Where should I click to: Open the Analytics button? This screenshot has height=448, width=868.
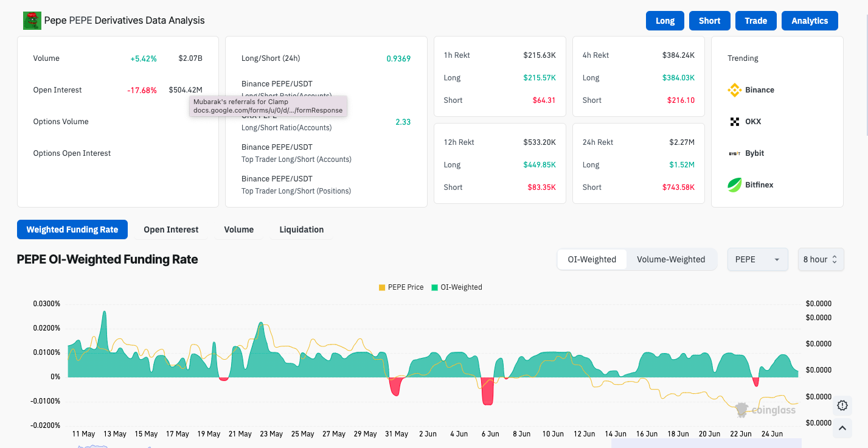click(x=810, y=21)
